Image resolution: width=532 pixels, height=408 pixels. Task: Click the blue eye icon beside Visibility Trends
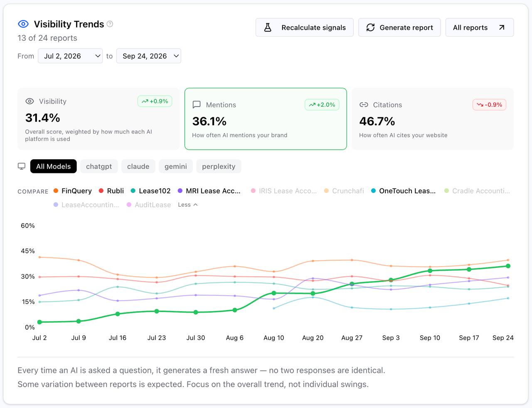click(x=23, y=24)
